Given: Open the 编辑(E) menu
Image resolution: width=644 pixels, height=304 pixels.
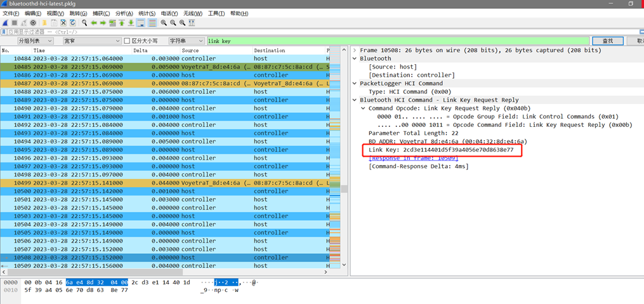Looking at the screenshot, I should (x=33, y=13).
